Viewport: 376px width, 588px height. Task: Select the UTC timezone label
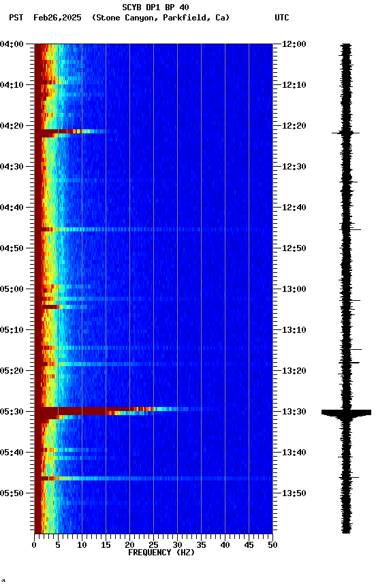(x=282, y=18)
